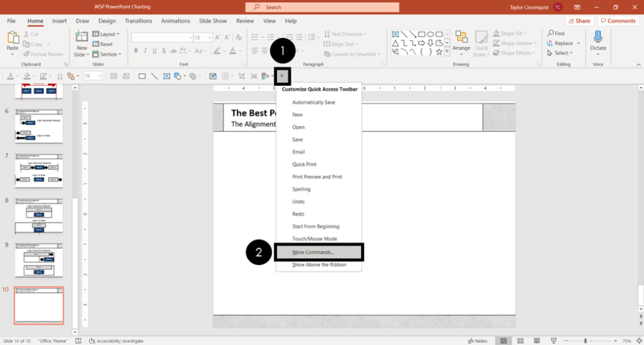Open the Select dropdown
The width and height of the screenshot is (644, 345).
click(x=559, y=53)
